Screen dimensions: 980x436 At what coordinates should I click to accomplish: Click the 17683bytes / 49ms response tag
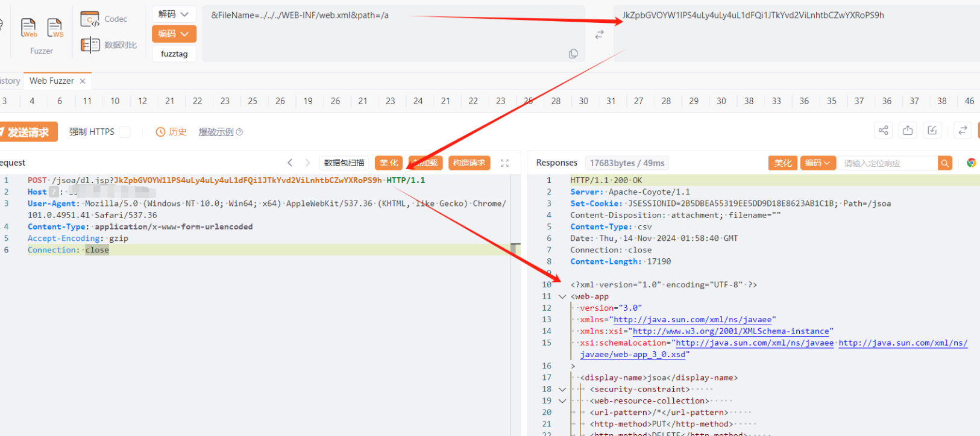tap(627, 163)
